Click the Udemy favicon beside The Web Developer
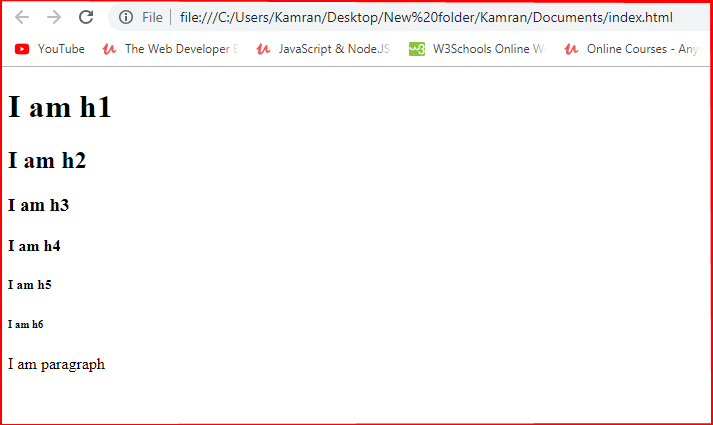 point(109,49)
